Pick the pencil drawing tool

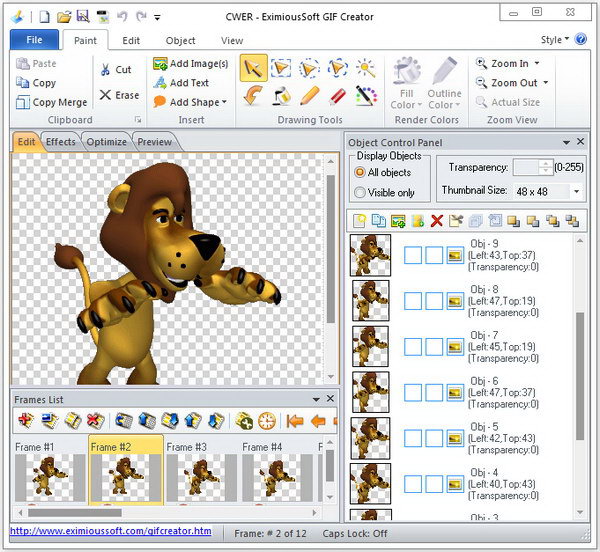[x=310, y=96]
